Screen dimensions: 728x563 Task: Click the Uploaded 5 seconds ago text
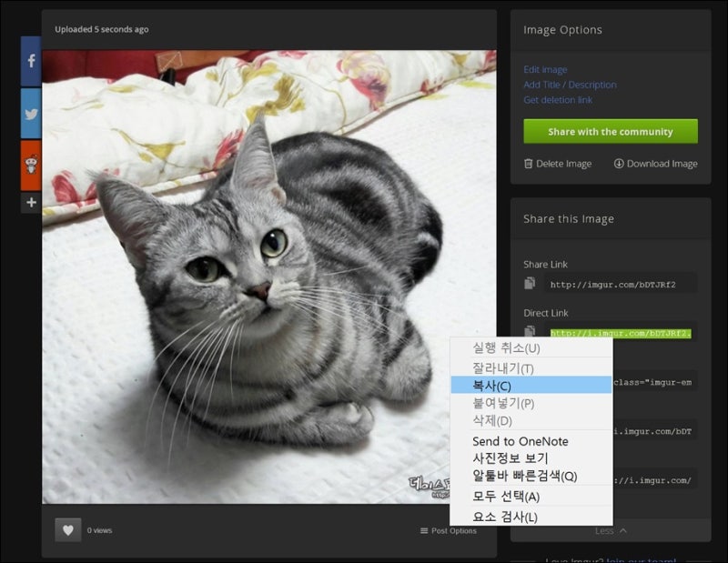pos(102,29)
